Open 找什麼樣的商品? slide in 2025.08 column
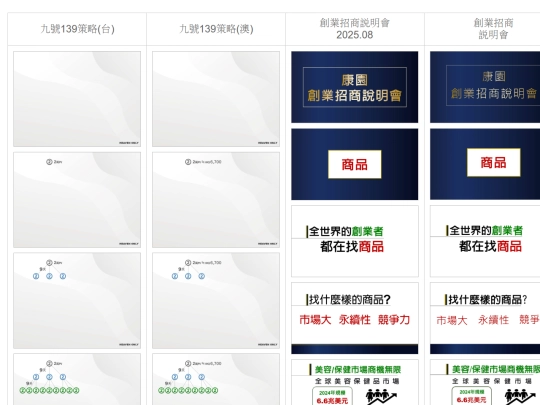The height and width of the screenshot is (405, 540). point(355,318)
